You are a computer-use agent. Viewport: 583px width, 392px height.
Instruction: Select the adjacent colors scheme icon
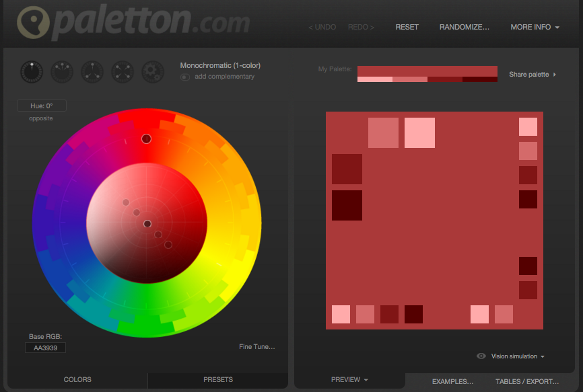tap(61, 71)
